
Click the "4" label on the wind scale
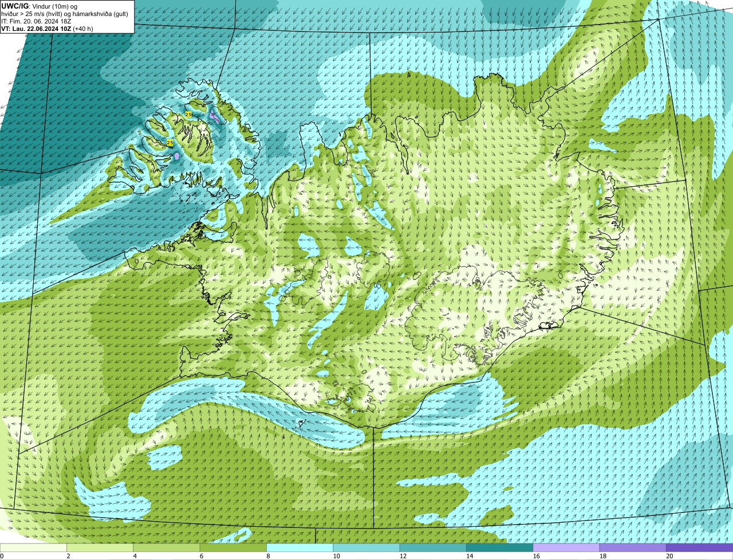point(135,556)
